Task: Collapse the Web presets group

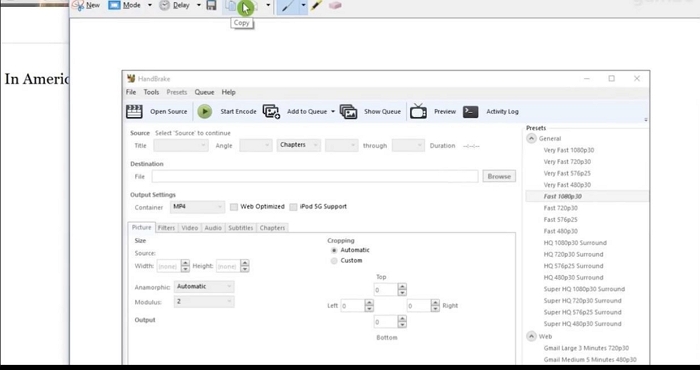Action: (531, 336)
